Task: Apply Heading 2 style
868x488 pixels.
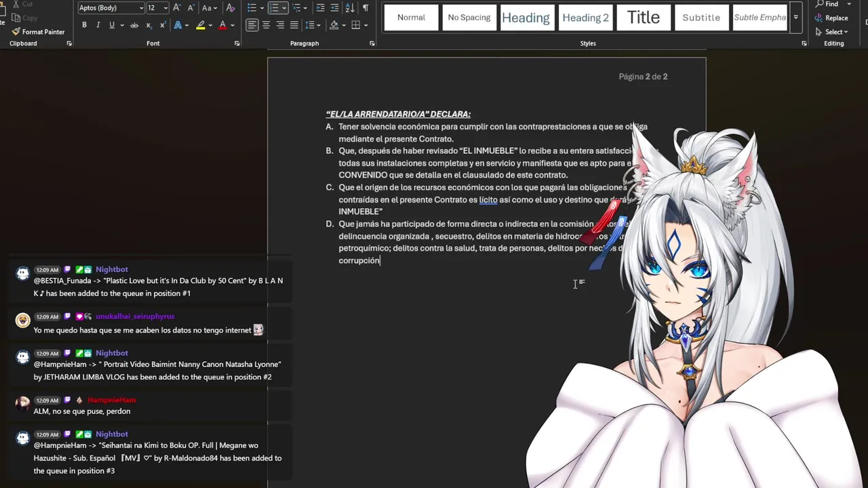Action: (x=585, y=18)
